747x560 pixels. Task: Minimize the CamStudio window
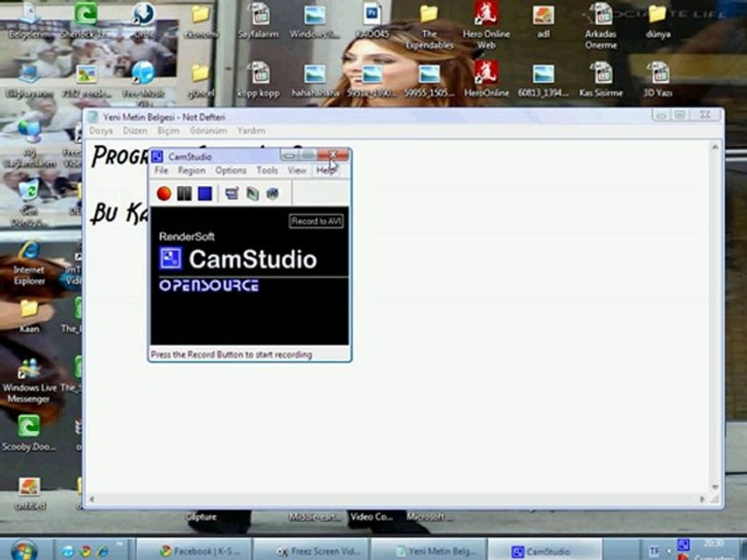pos(289,155)
